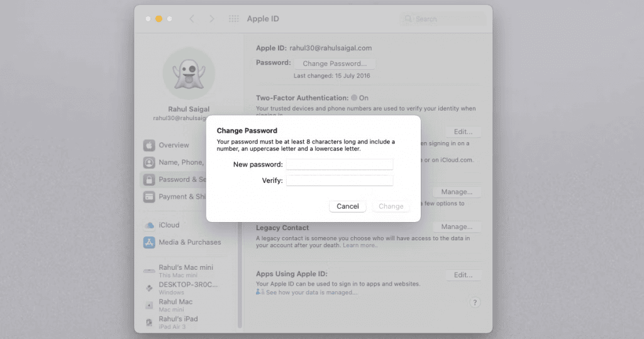Click the help question mark button
This screenshot has width=644, height=339.
point(475,303)
